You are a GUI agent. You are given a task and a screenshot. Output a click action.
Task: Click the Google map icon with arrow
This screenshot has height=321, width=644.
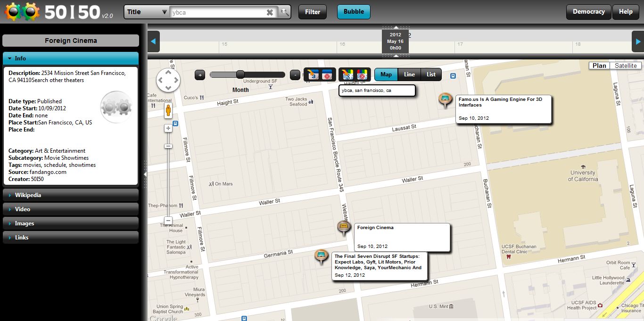coord(347,74)
